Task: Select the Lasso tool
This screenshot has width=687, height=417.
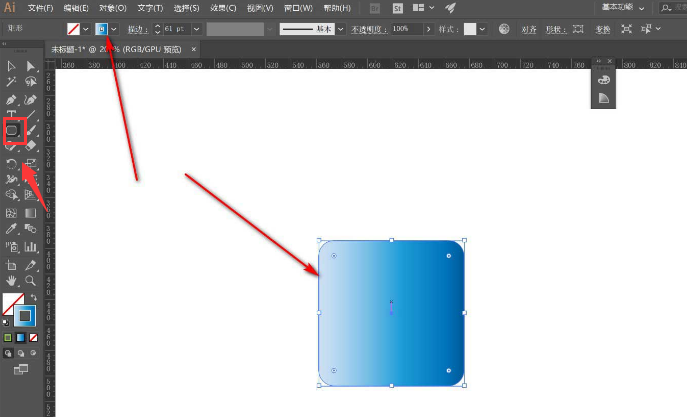Action: (x=30, y=81)
